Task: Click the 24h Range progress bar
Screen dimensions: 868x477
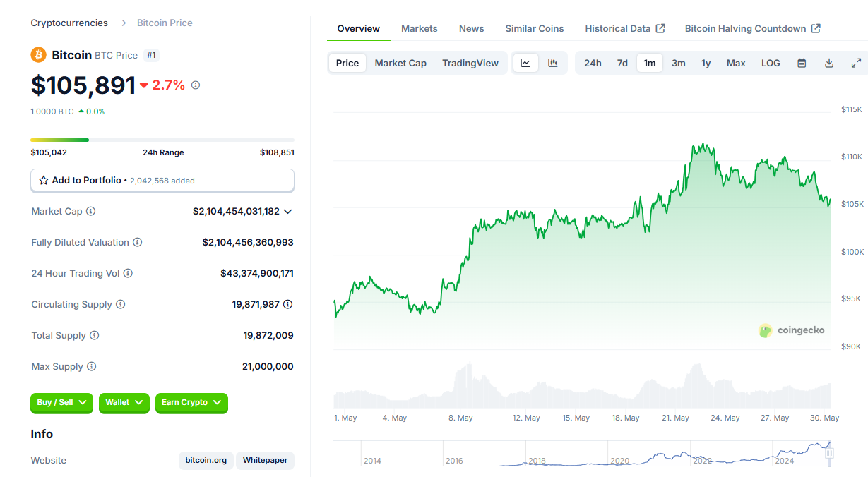Action: point(162,140)
